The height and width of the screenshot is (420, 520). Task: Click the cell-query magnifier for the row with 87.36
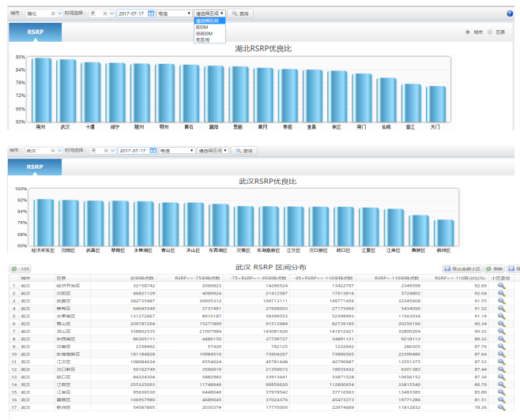coord(501,377)
